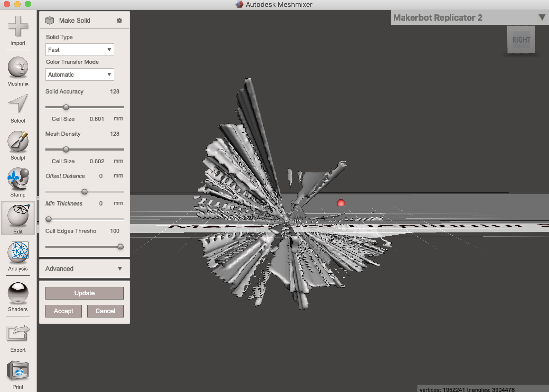Open Make Solid gear settings
Viewport: 549px width, 392px height.
[119, 20]
